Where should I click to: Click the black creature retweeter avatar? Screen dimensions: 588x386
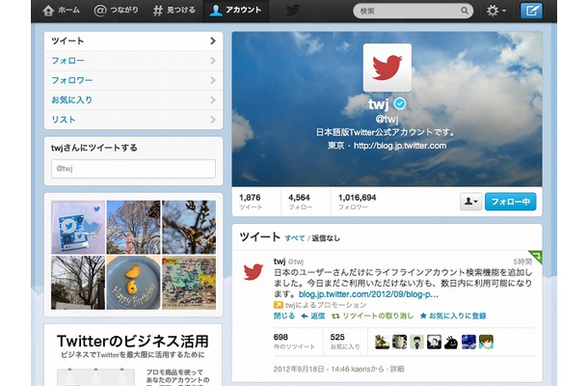(x=451, y=342)
